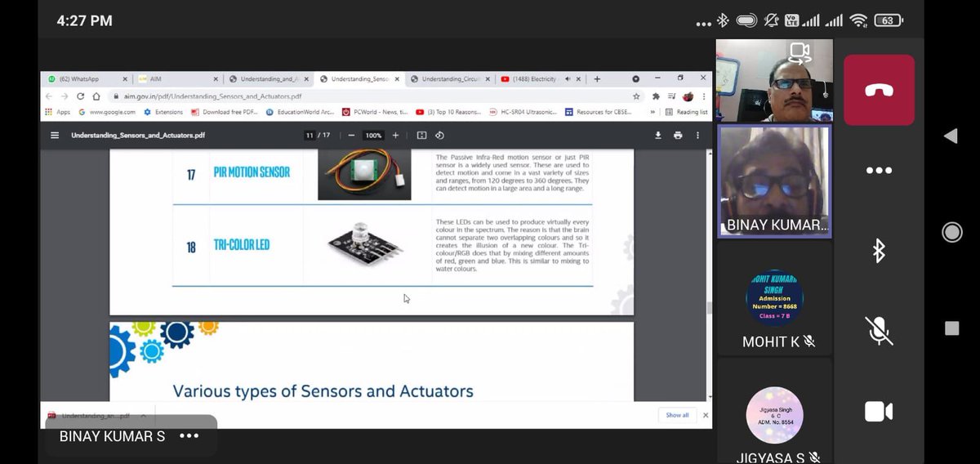Toggle Bluetooth audio device in call controls

point(879,251)
